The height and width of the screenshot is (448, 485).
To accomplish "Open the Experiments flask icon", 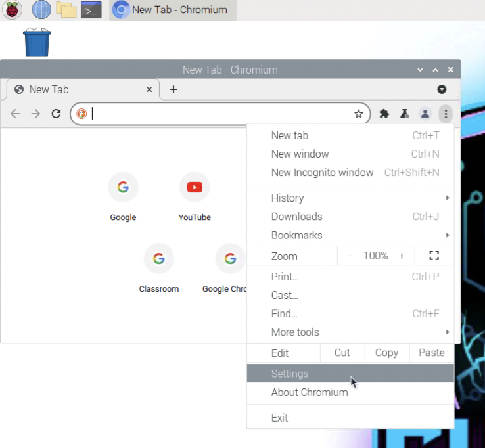I will (x=405, y=114).
